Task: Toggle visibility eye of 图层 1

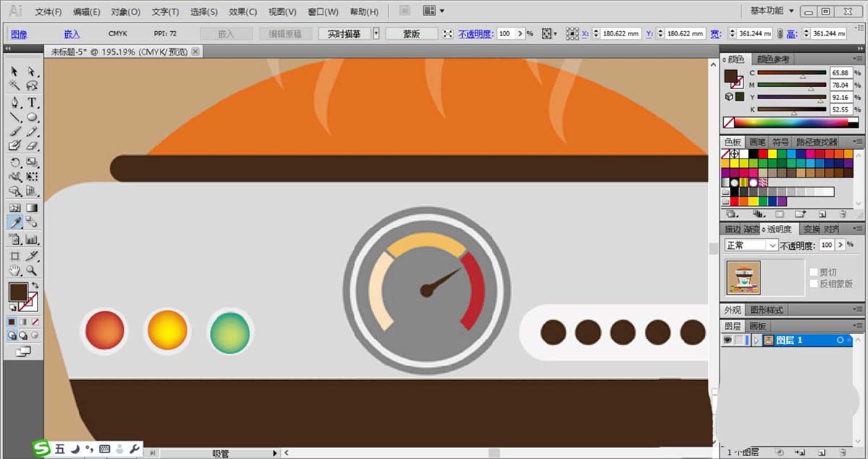Action: pos(728,340)
